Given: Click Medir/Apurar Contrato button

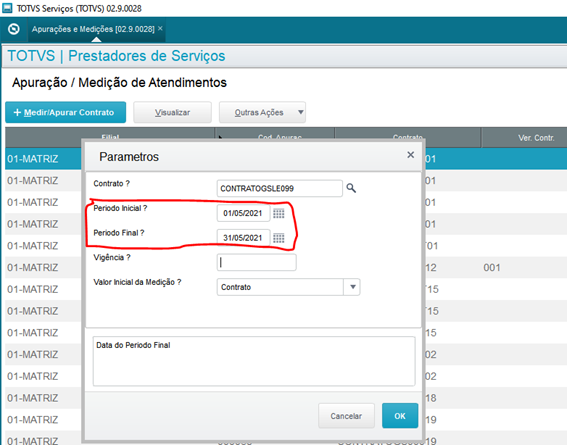Looking at the screenshot, I should coord(65,112).
